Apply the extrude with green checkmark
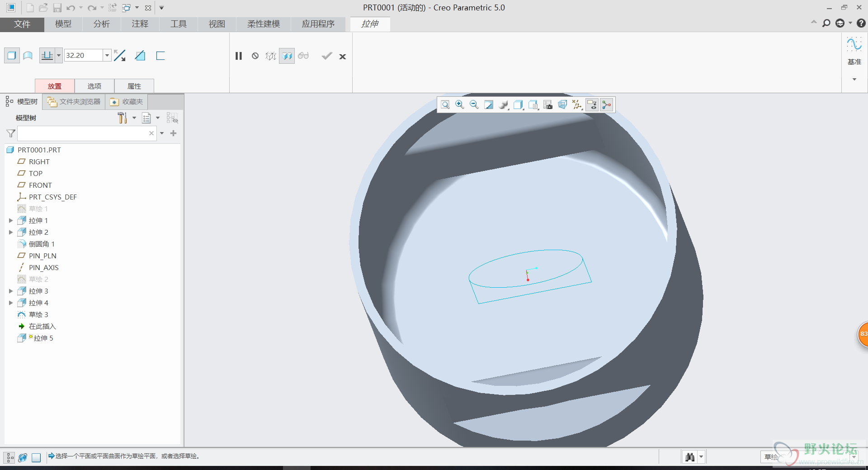This screenshot has height=470, width=868. tap(327, 56)
